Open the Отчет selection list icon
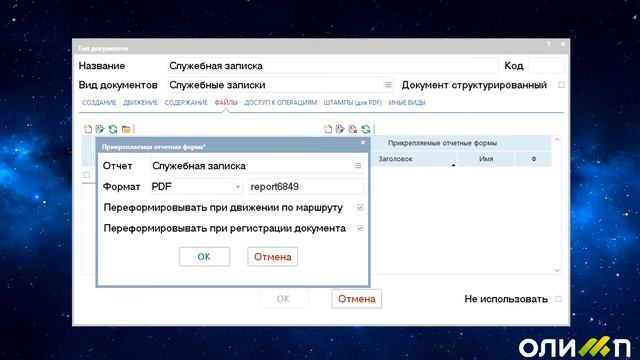This screenshot has height=360, width=640. [358, 166]
